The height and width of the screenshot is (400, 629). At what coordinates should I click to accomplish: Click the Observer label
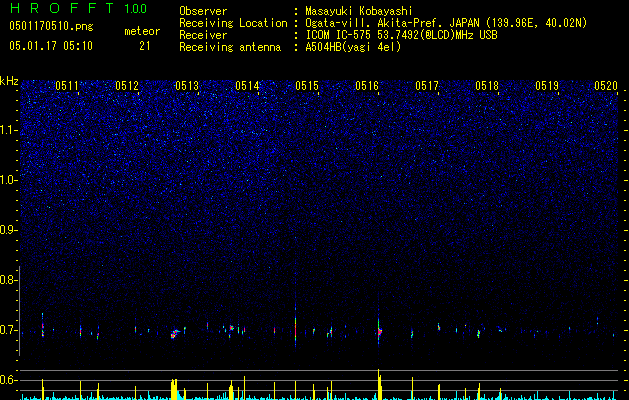pos(203,11)
